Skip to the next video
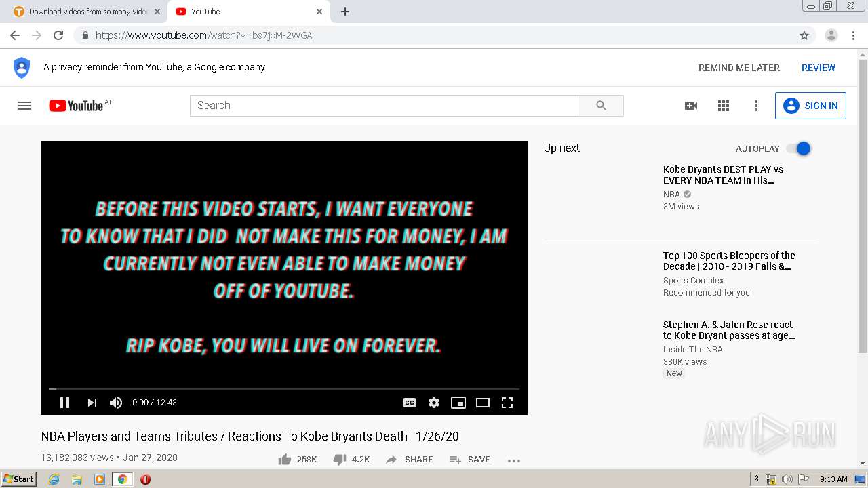 pyautogui.click(x=92, y=403)
